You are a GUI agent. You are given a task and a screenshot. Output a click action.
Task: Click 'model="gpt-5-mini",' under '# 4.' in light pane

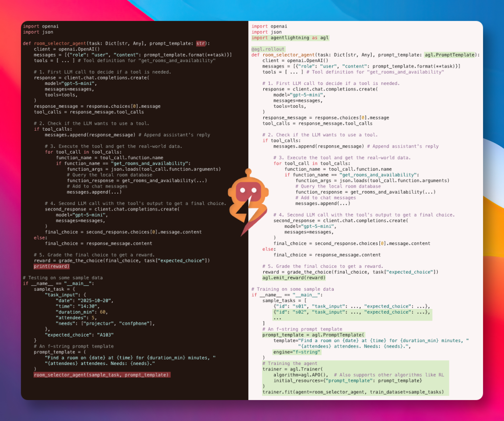click(x=310, y=226)
